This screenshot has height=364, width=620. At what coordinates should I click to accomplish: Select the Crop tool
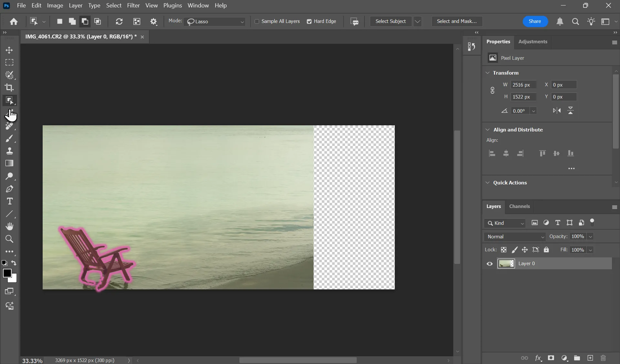9,87
